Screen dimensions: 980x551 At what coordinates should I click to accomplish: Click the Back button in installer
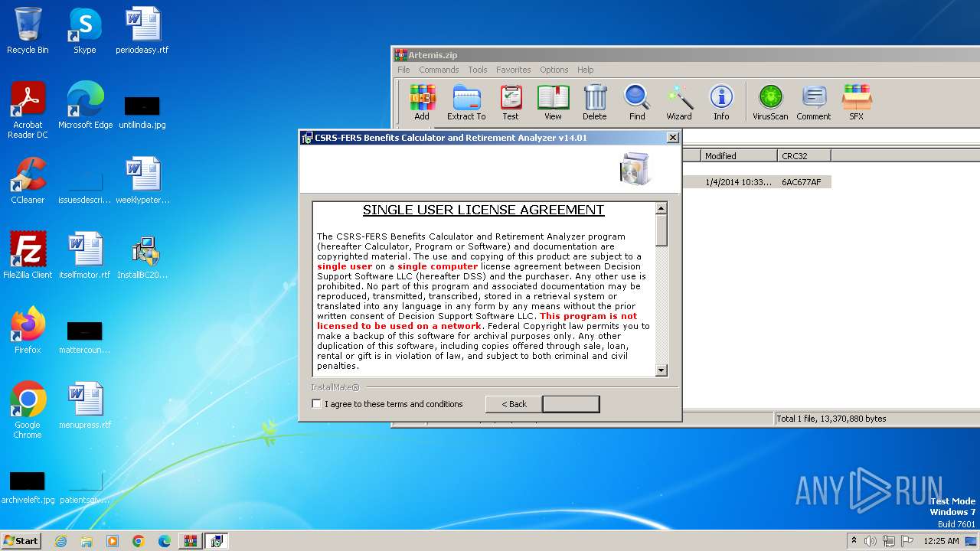coord(514,404)
